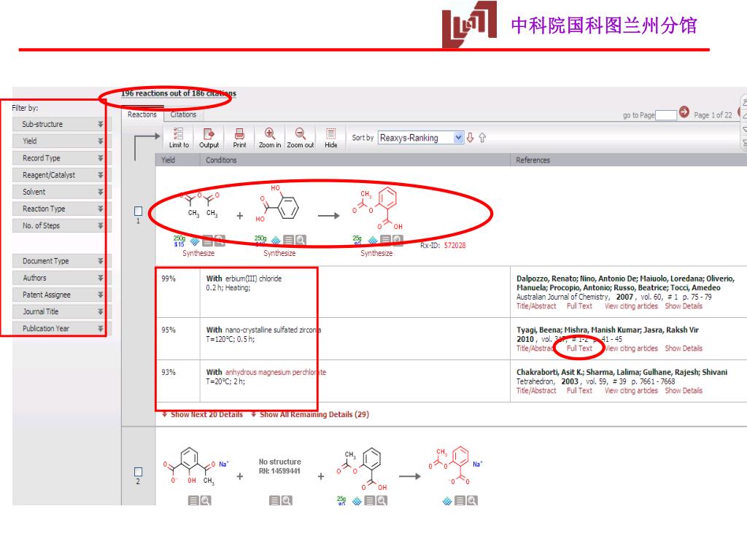
Task: Expand the Publication Year filter
Action: (62, 329)
